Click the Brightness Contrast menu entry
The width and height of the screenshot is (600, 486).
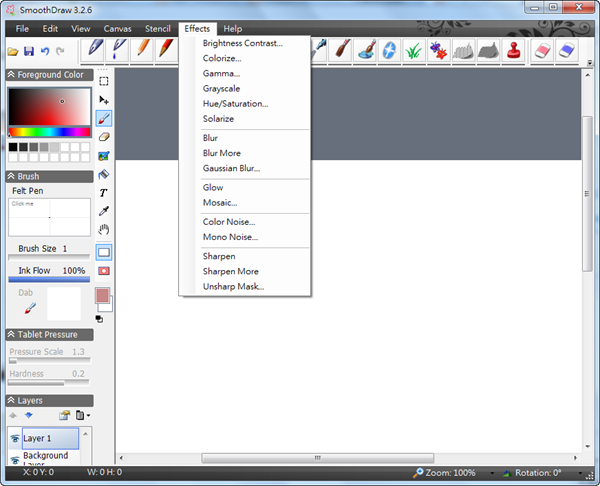(x=245, y=43)
